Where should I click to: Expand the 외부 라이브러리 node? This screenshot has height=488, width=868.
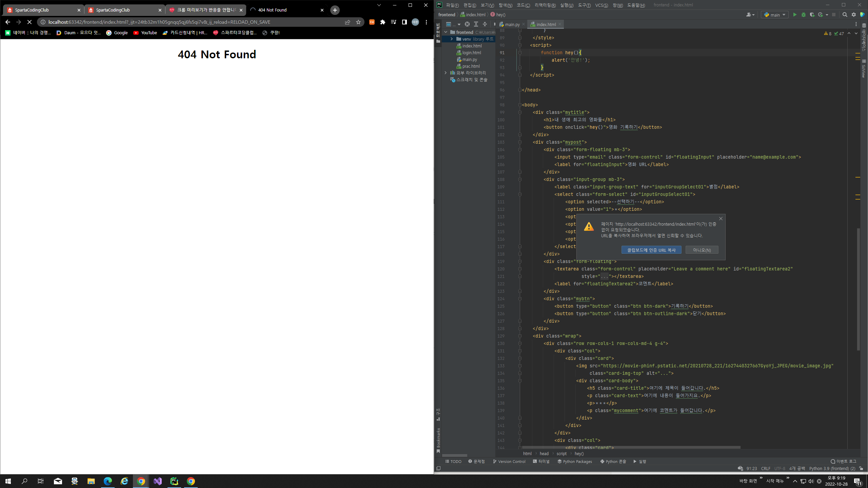click(x=446, y=73)
